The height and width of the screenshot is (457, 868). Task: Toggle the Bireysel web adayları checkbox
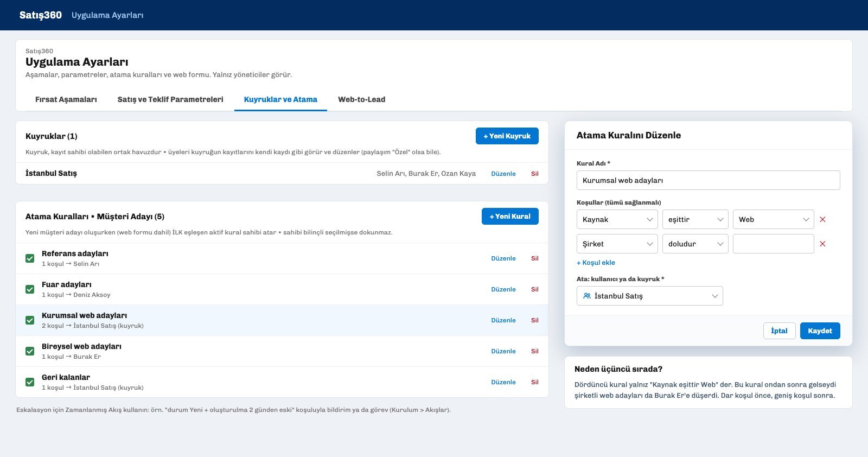(x=30, y=351)
